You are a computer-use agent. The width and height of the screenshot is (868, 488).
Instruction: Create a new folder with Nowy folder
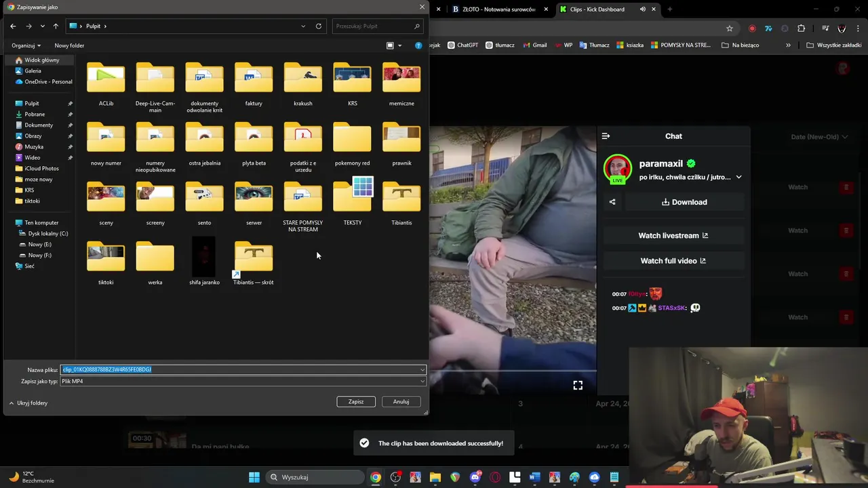point(69,45)
